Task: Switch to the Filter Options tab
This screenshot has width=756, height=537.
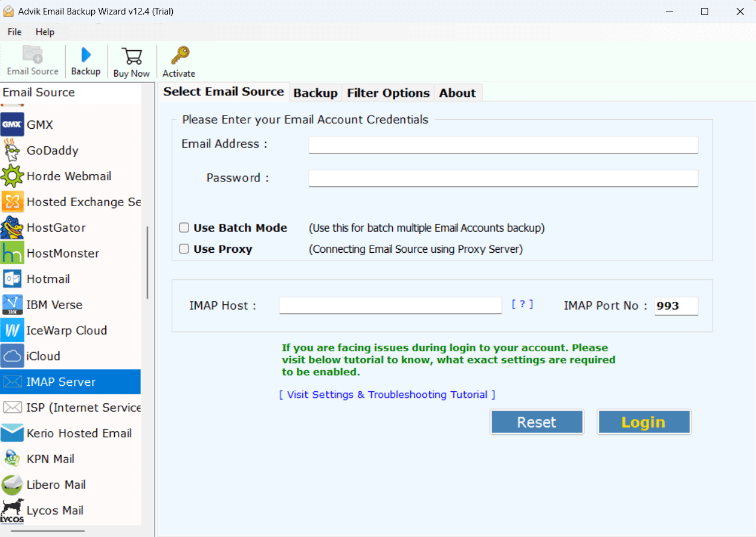Action: click(389, 93)
